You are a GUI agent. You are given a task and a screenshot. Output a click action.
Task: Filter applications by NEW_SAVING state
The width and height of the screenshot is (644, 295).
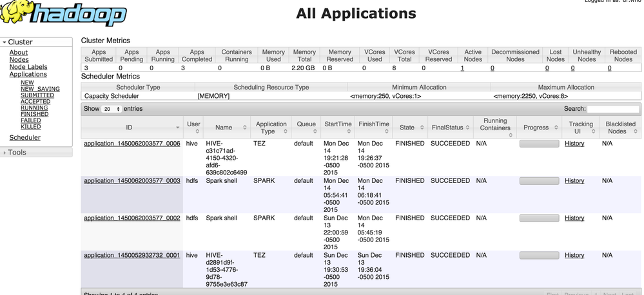click(40, 89)
